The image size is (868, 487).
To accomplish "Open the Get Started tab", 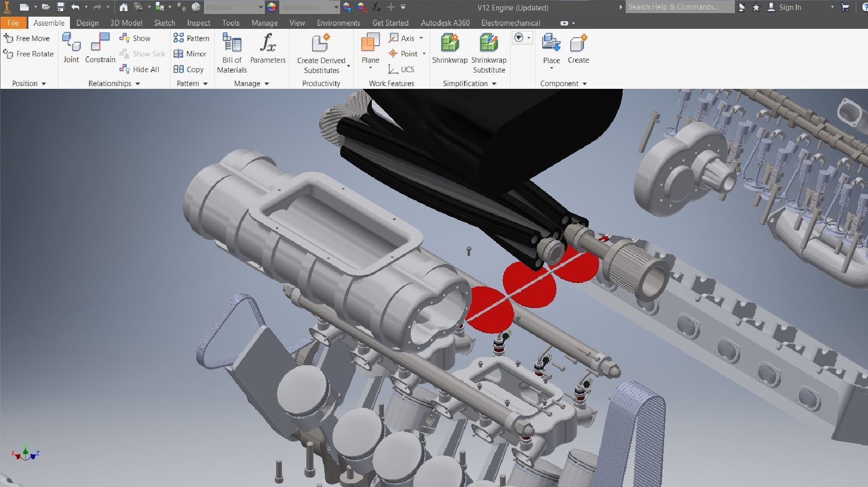I will pos(390,23).
